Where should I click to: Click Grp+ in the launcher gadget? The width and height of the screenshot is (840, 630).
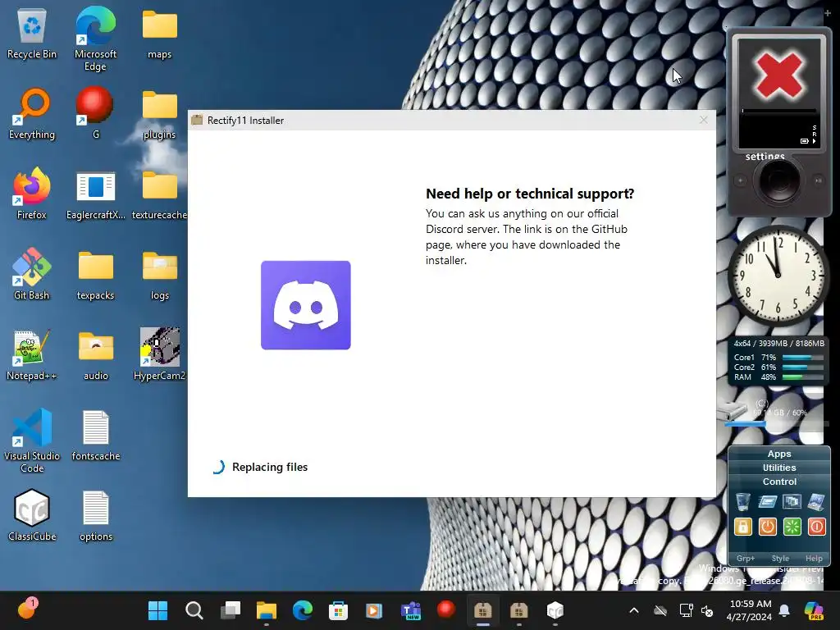tap(745, 558)
